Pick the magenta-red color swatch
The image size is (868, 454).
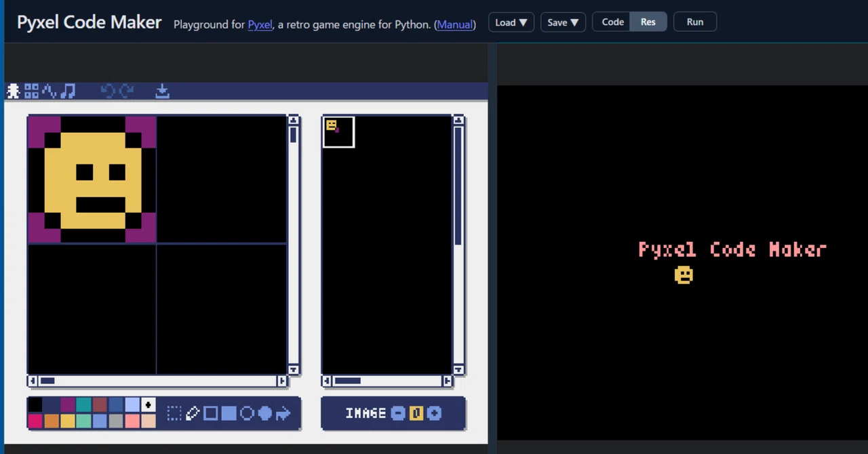[x=35, y=421]
